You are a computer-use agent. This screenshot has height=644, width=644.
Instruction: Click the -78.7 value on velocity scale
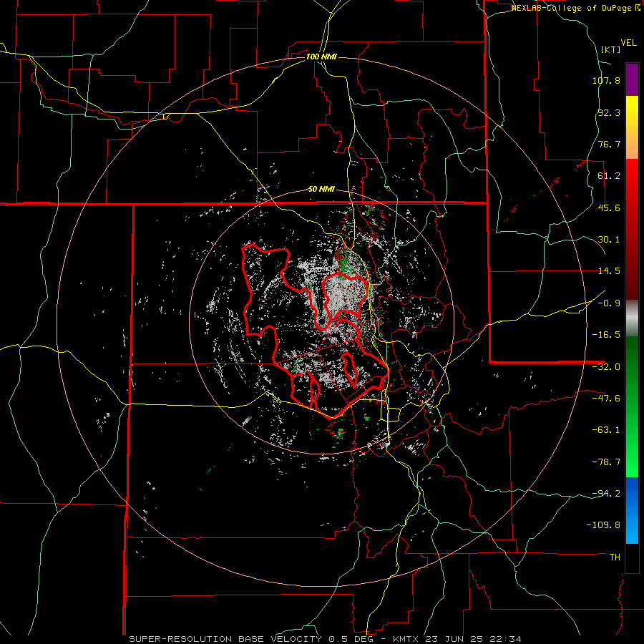pos(606,462)
